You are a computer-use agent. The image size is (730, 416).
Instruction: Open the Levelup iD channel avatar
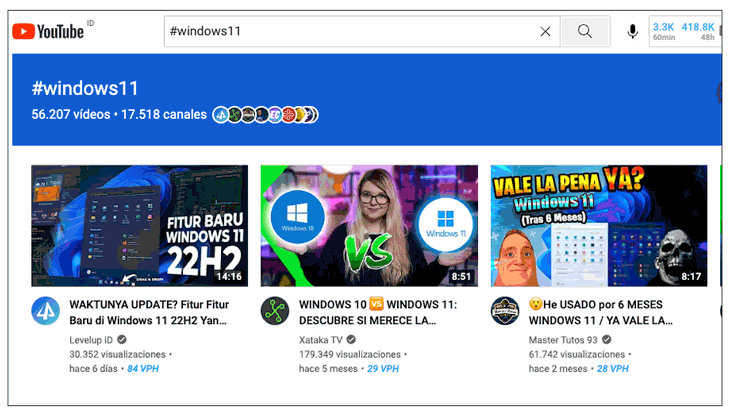pyautogui.click(x=46, y=311)
